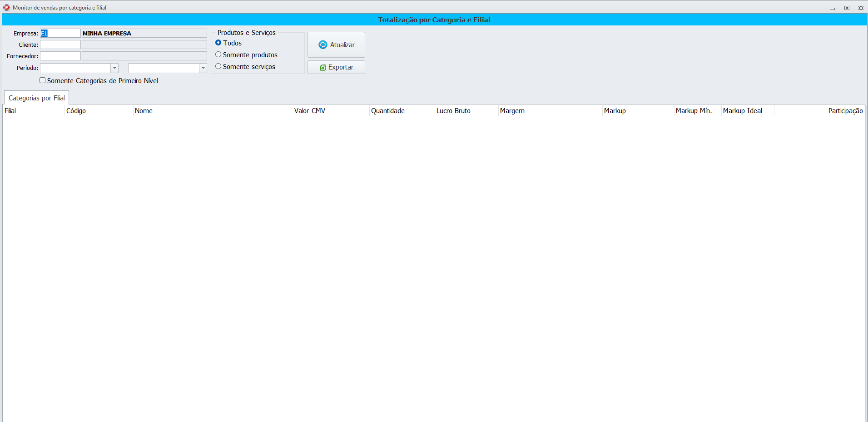This screenshot has width=868, height=422.
Task: Focus the Fornecedor code input field
Action: (60, 56)
